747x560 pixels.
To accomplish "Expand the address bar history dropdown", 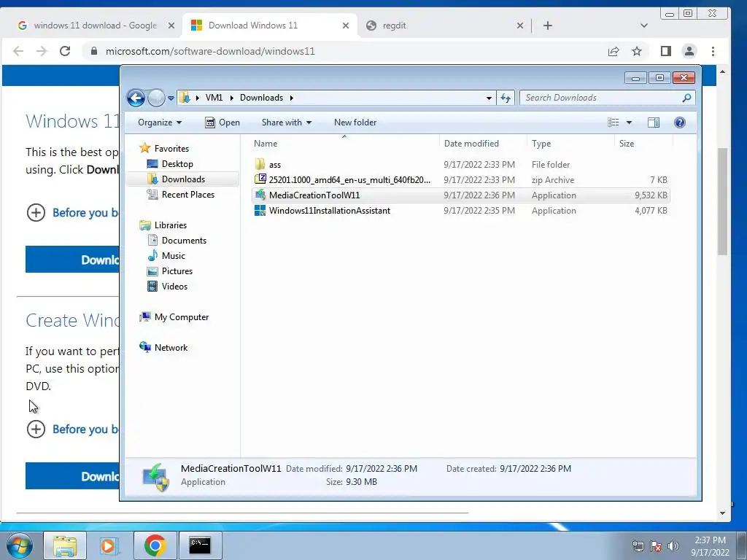I will click(x=489, y=98).
